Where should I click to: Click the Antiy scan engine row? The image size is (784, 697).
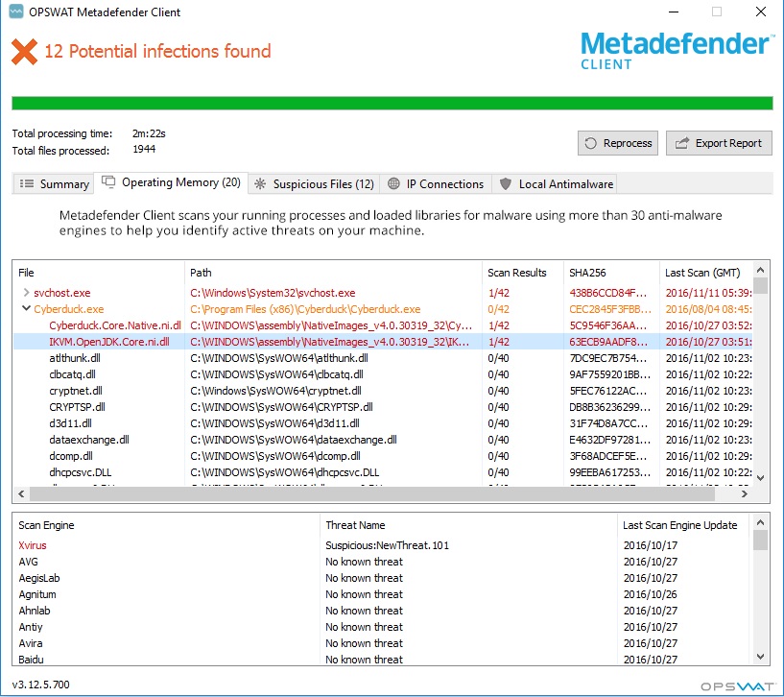coord(383,627)
